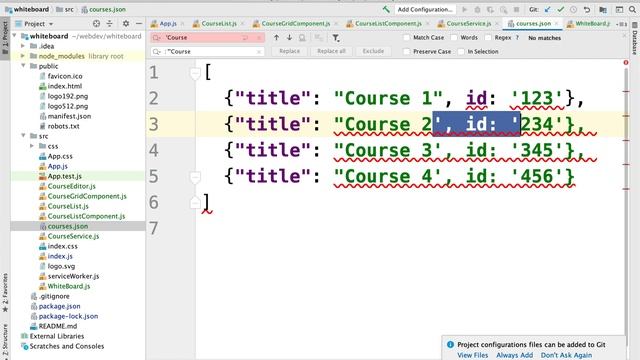Collapse the src folder
Viewport: 640px width, 360px height.
pyautogui.click(x=23, y=136)
